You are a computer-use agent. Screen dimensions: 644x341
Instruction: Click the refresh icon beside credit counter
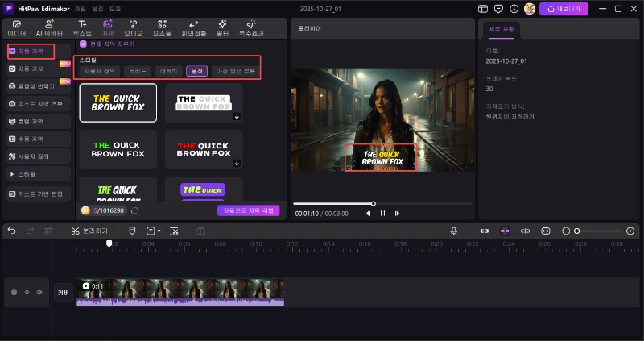(134, 210)
